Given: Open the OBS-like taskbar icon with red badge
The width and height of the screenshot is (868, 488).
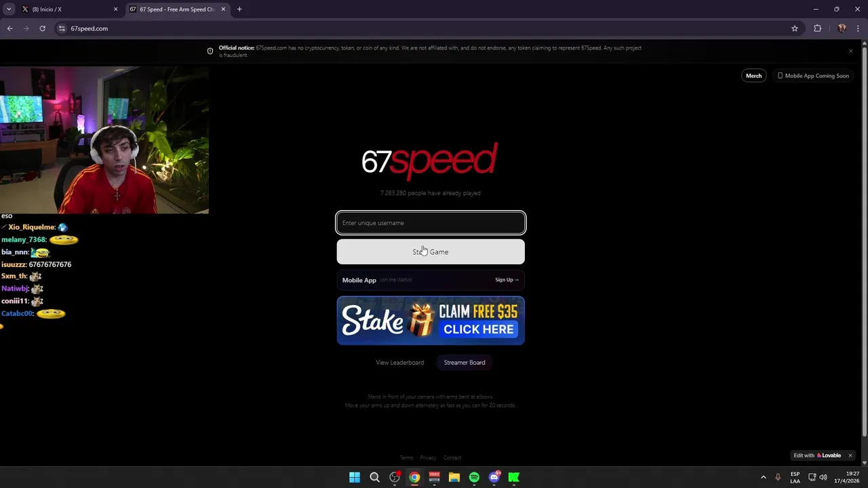Looking at the screenshot, I should (x=395, y=477).
